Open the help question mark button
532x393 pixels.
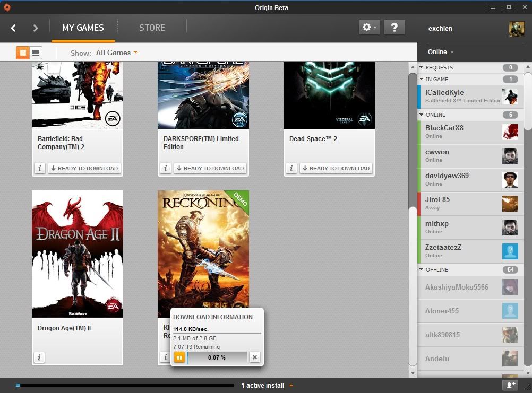pyautogui.click(x=394, y=27)
